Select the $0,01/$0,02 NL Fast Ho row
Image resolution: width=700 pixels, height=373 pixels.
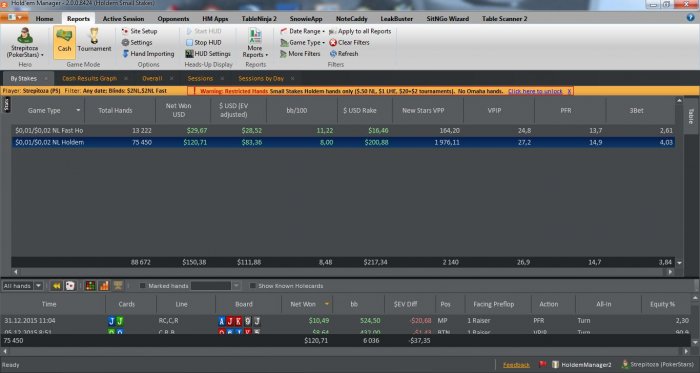[343, 131]
